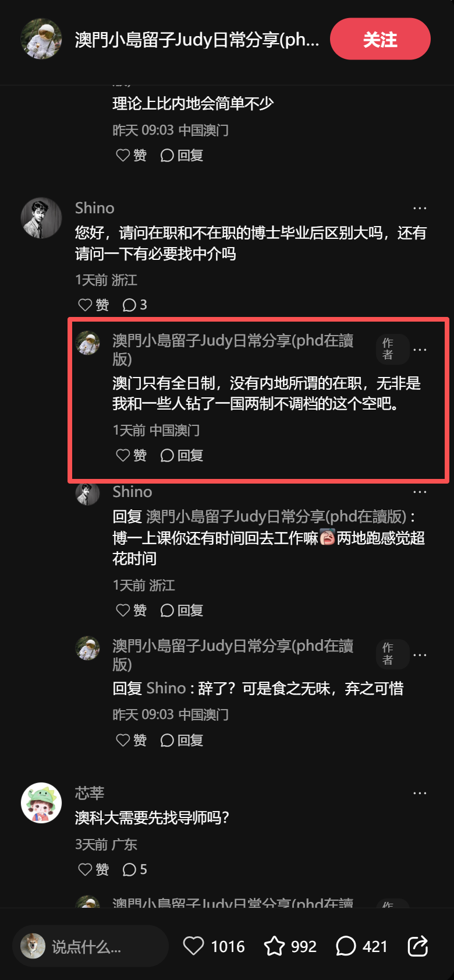This screenshot has width=454, height=980.
Task: Follow the author with the red 关注 button
Action: (x=380, y=39)
